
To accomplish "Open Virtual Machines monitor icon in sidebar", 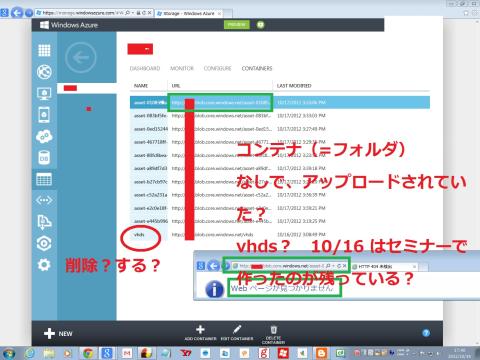I will point(44,93).
